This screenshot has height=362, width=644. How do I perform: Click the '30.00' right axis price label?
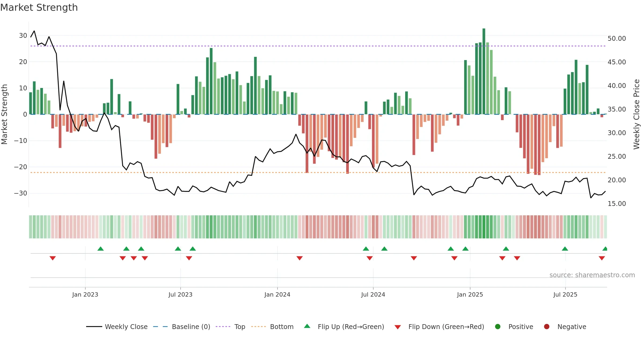point(617,133)
